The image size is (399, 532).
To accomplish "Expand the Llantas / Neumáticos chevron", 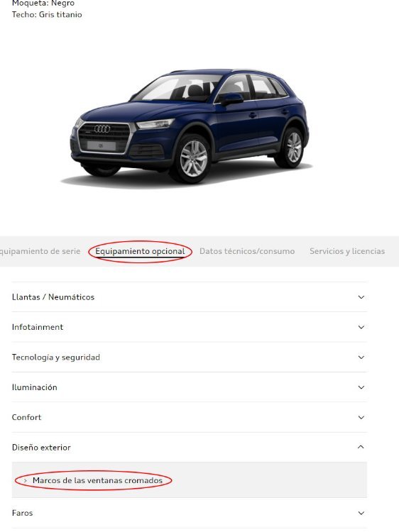I will (361, 297).
